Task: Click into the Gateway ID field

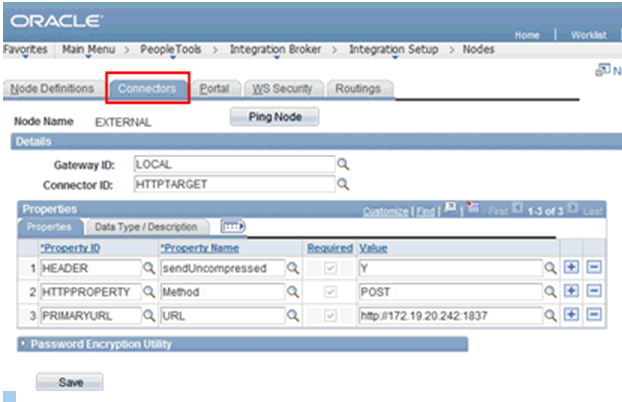Action: pyautogui.click(x=234, y=164)
